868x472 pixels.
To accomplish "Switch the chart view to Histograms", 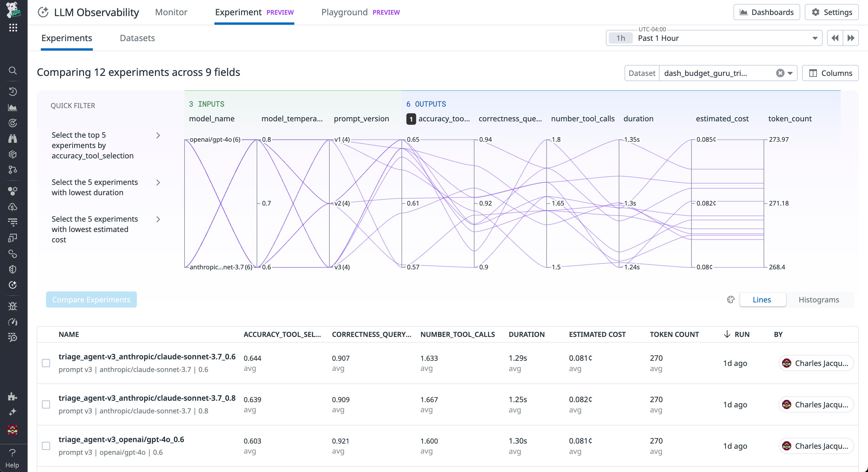I will click(x=819, y=300).
